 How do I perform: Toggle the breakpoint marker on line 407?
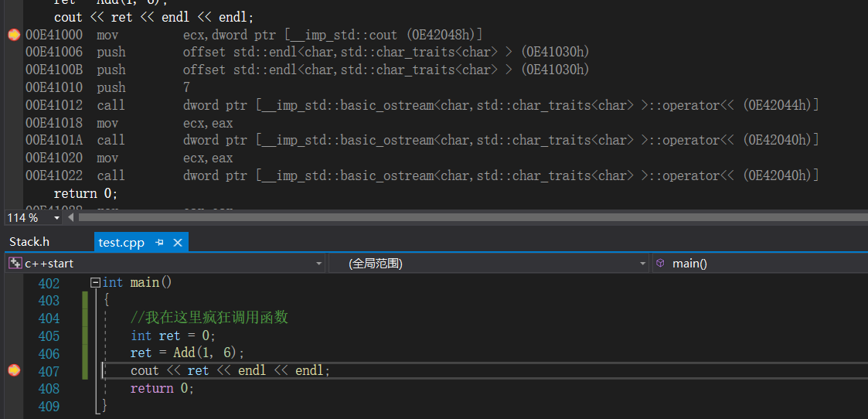(x=14, y=370)
